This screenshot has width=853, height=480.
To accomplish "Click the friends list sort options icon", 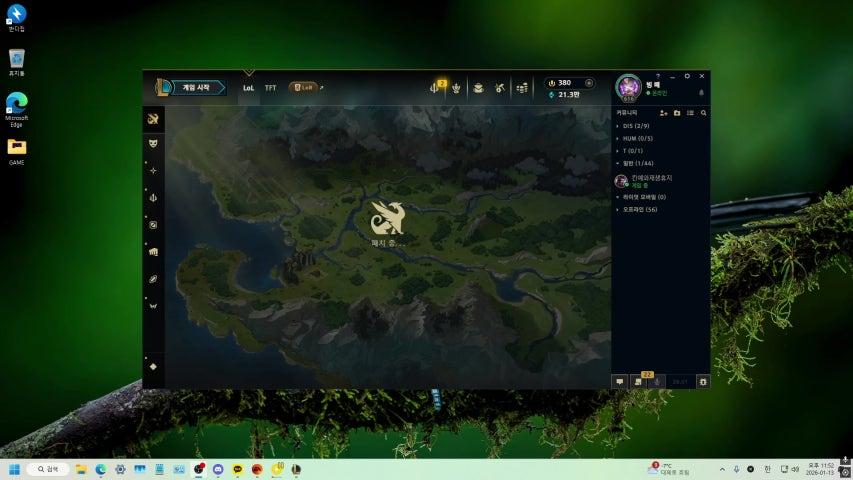I will click(x=690, y=113).
